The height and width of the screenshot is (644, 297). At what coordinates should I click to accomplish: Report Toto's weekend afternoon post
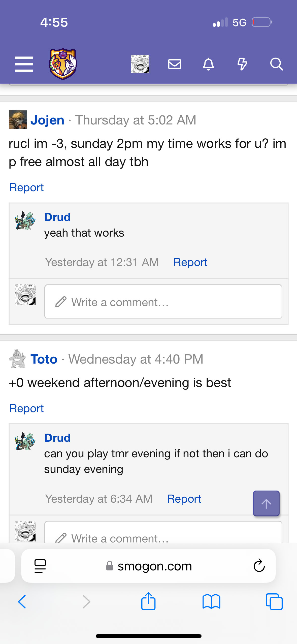[x=26, y=408]
